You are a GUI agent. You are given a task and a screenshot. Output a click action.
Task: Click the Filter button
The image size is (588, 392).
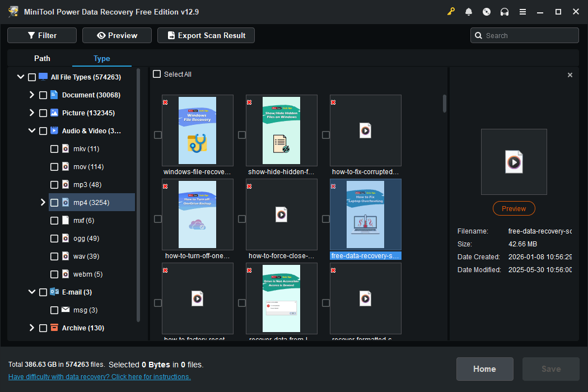tap(42, 35)
